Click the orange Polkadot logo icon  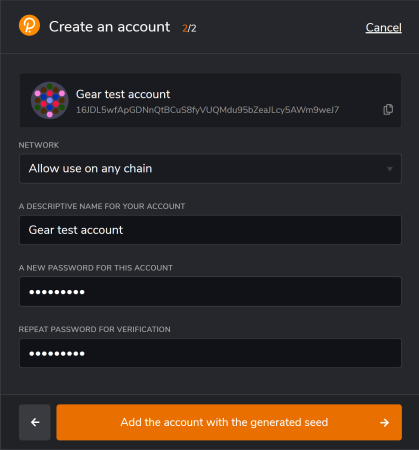pos(29,25)
